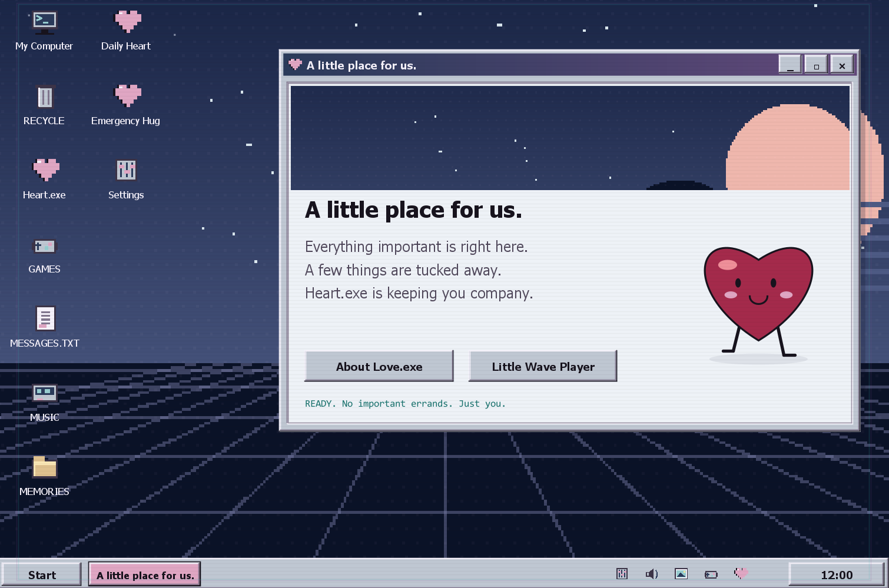Click the 12:00 taskbar clock
889x588 pixels.
point(837,574)
